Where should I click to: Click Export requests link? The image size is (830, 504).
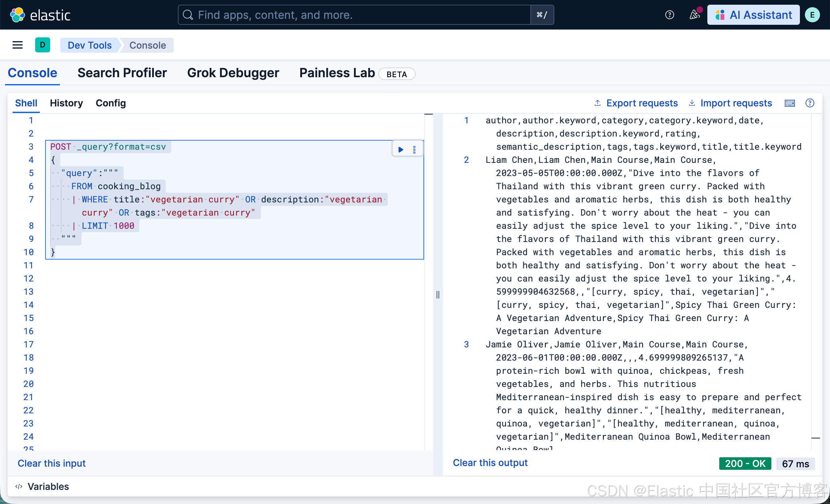pyautogui.click(x=636, y=103)
